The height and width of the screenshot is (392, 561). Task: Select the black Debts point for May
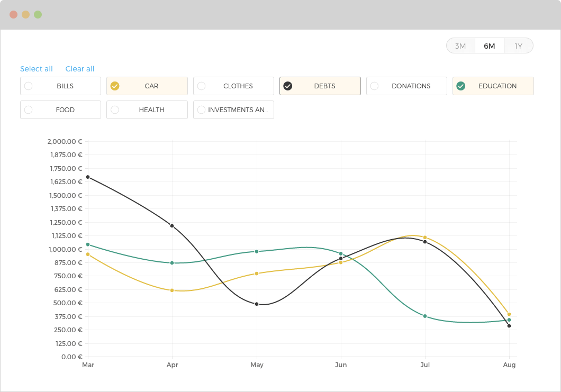point(257,304)
